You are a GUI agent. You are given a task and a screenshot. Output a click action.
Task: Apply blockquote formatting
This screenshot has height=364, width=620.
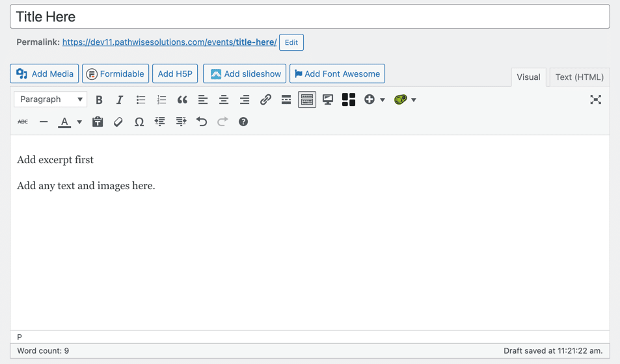coord(182,100)
